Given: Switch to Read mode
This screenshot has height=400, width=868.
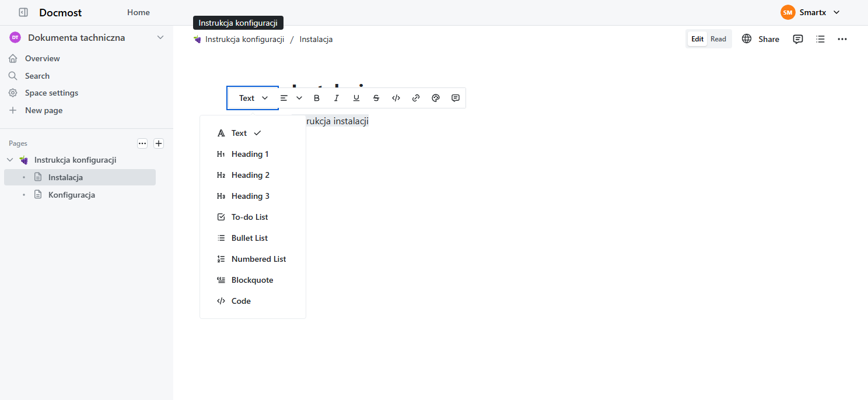Looking at the screenshot, I should 718,39.
